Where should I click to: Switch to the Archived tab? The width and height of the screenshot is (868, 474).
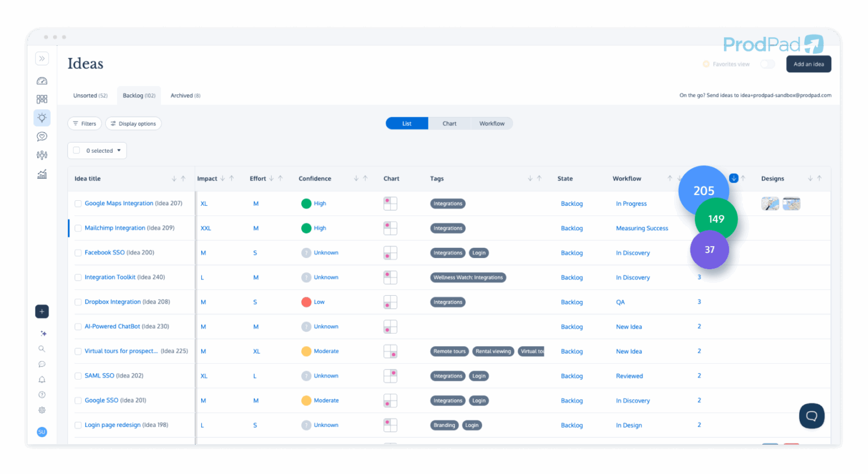(x=185, y=95)
